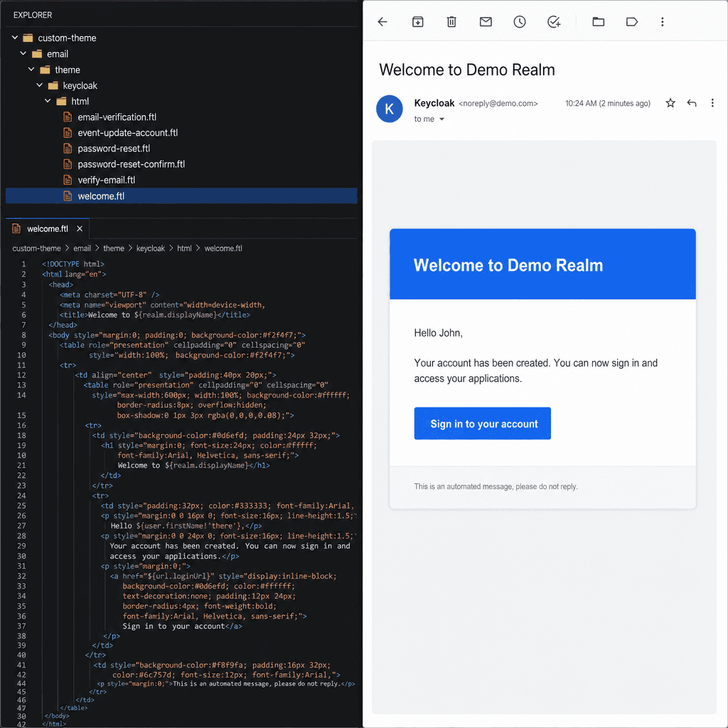Collapse the keycloak folder in Explorer

[x=40, y=85]
